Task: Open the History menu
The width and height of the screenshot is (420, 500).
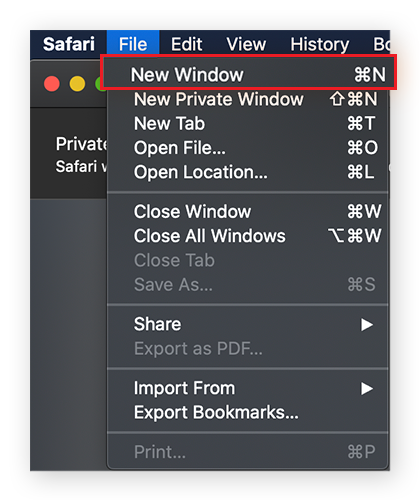Action: [320, 44]
